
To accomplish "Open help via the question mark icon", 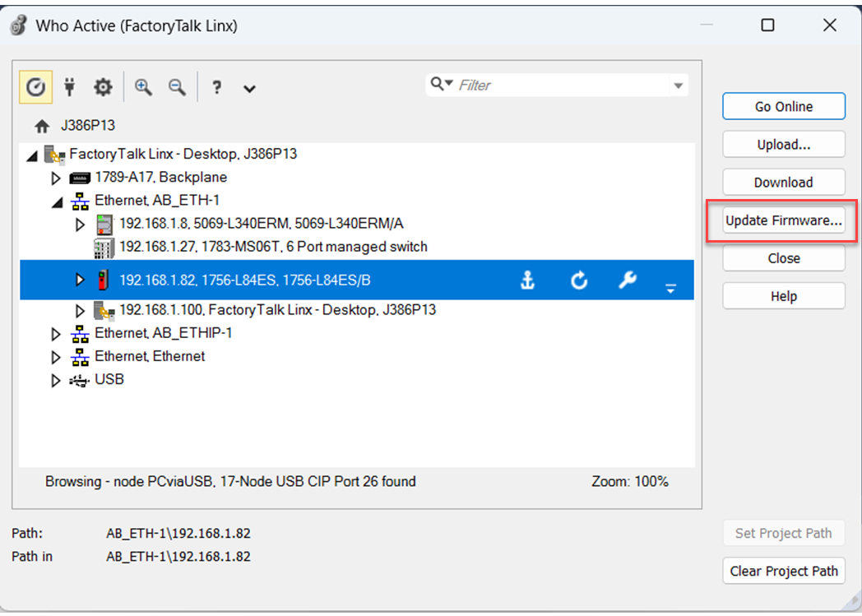I will [217, 87].
